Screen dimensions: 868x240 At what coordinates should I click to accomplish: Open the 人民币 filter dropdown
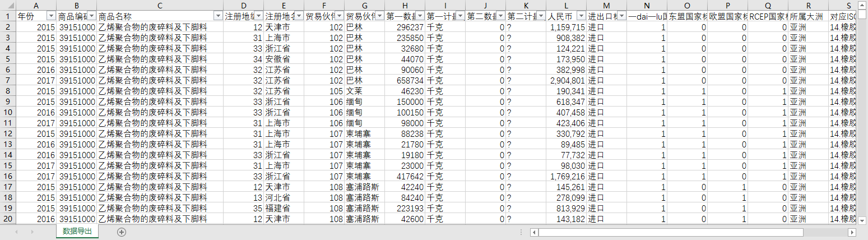pos(582,16)
